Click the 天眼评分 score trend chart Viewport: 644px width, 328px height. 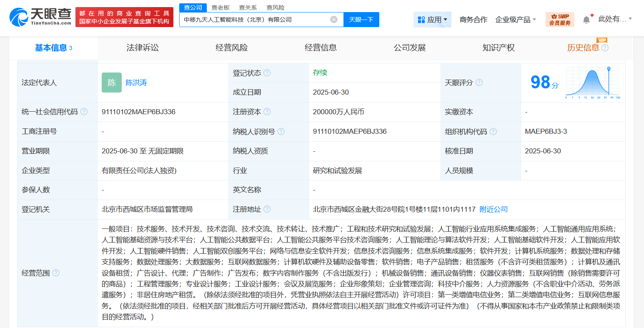click(x=593, y=83)
